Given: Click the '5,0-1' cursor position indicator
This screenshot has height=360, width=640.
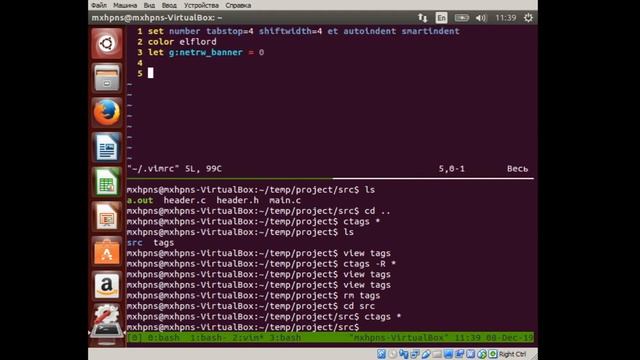Looking at the screenshot, I should coord(451,169).
